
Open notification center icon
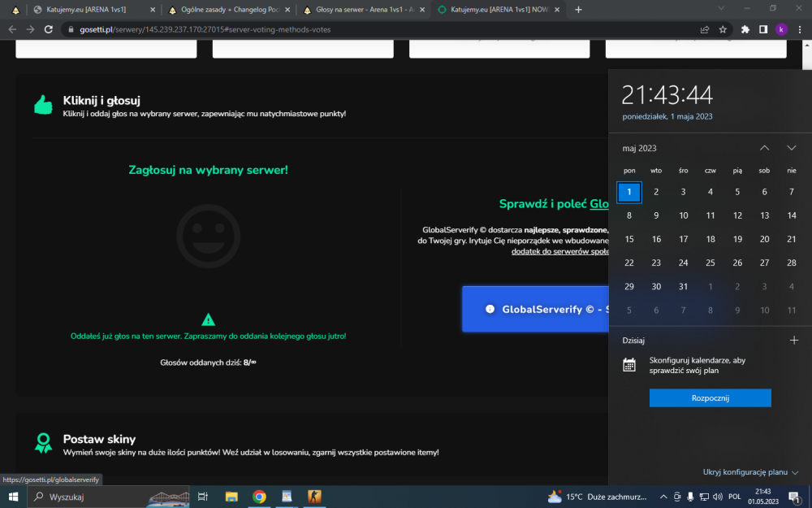click(x=796, y=497)
